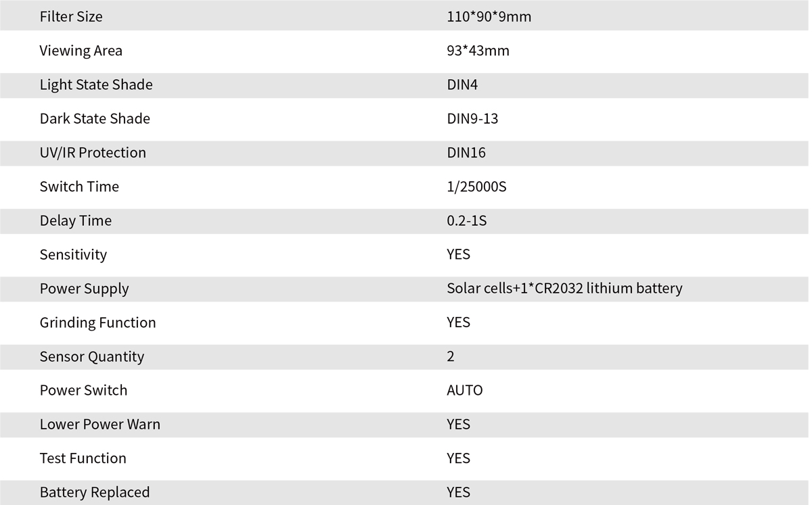Select the 93*43mm viewing area value

coord(478,51)
